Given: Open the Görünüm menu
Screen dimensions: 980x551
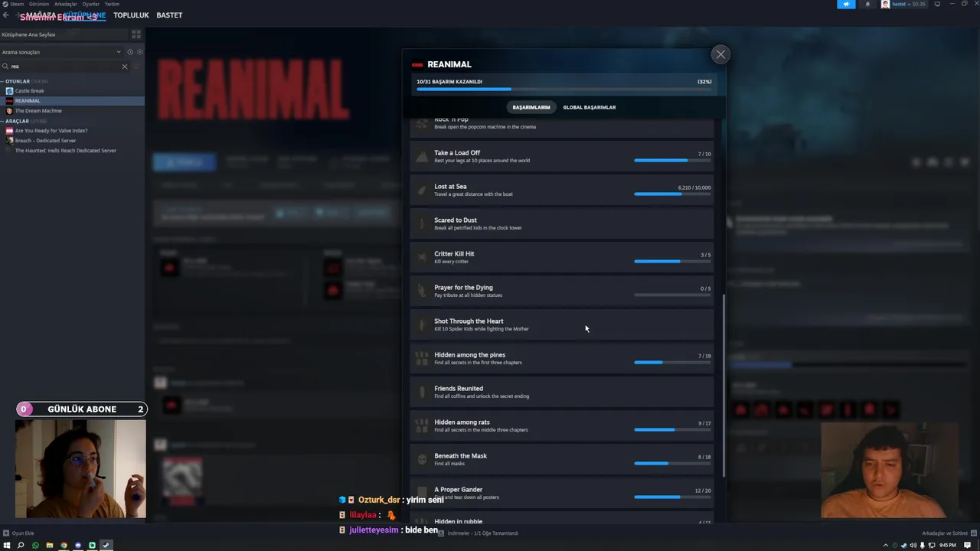Looking at the screenshot, I should pyautogui.click(x=39, y=4).
